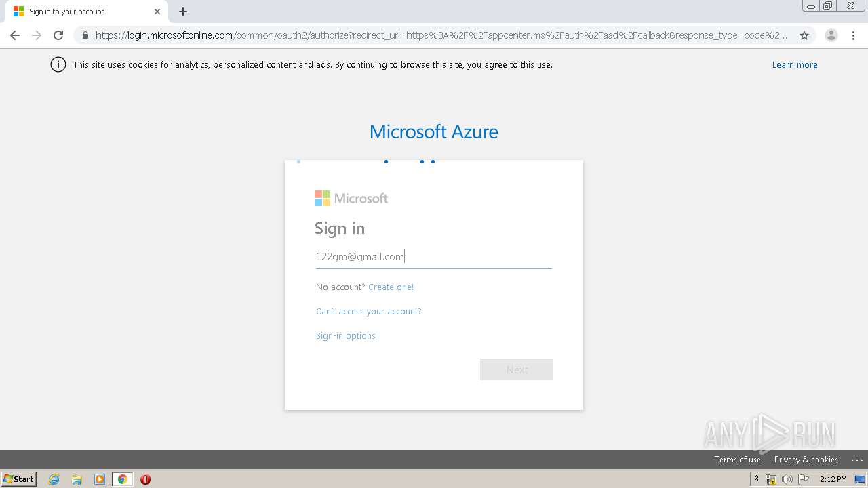Open 'Sign-in options' link
Image resolution: width=868 pixels, height=488 pixels.
(x=346, y=336)
